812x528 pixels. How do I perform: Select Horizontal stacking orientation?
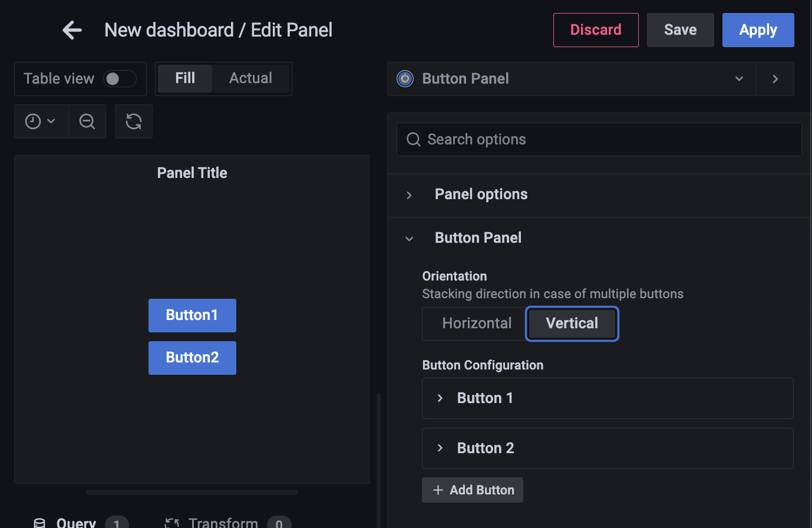coord(476,323)
